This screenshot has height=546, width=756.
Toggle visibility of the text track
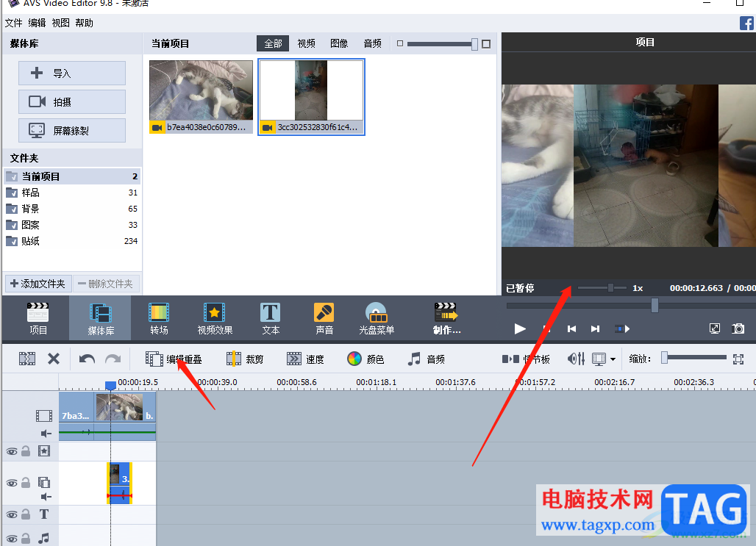click(x=12, y=514)
